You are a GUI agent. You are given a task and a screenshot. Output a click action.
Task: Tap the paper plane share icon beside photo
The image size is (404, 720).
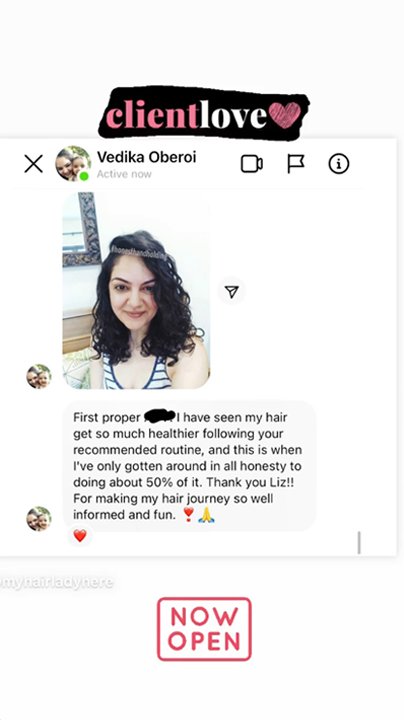231,292
